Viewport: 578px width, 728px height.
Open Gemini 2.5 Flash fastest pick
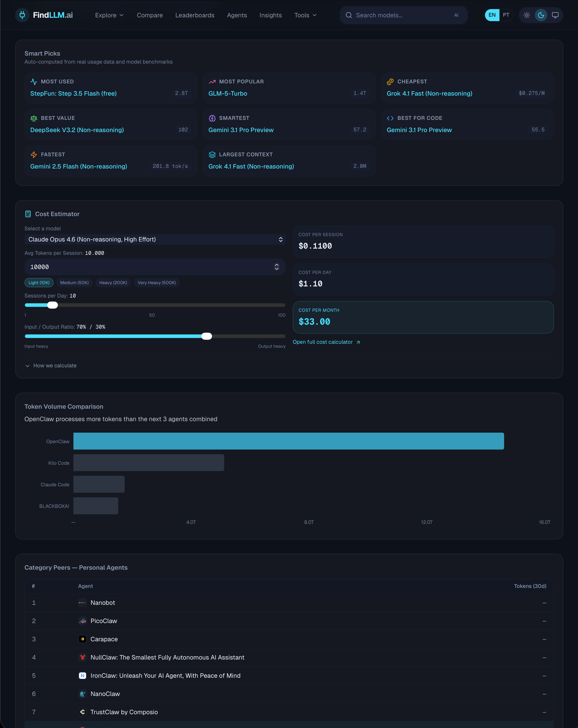click(x=79, y=167)
